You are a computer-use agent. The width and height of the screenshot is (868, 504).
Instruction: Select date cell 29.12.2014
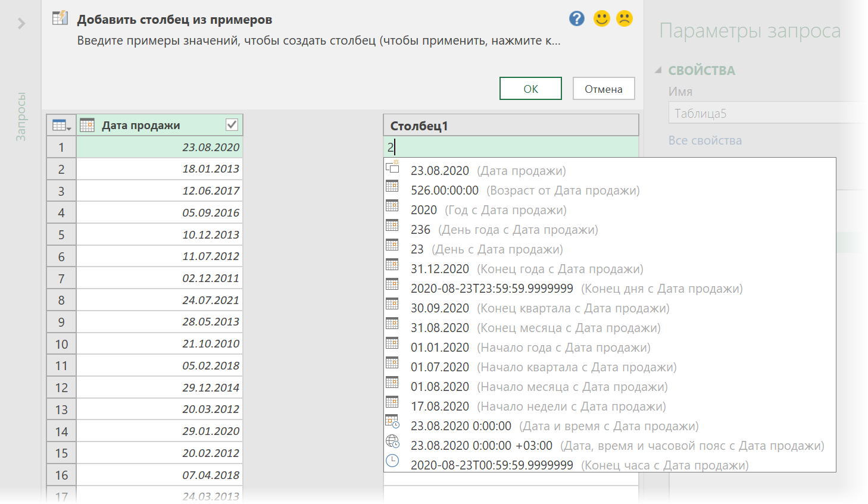tap(160, 387)
